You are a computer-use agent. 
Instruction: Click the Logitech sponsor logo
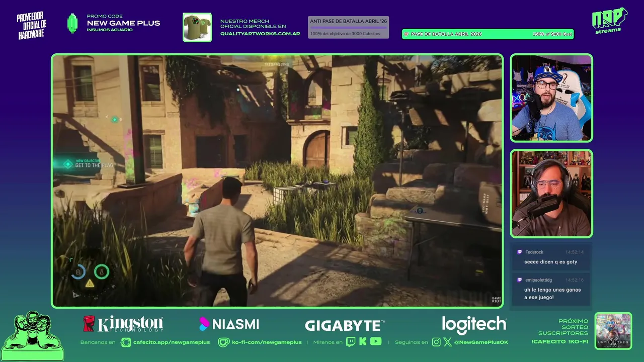pyautogui.click(x=474, y=325)
